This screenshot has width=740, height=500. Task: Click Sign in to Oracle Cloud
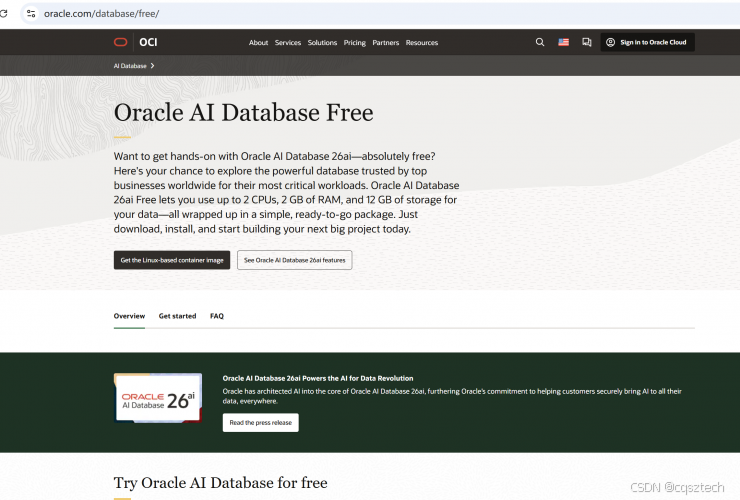pyautogui.click(x=648, y=42)
